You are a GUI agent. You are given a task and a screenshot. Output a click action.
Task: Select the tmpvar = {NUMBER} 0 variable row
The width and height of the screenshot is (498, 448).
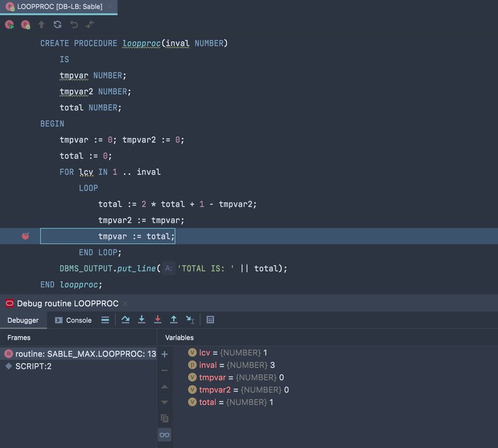tap(236, 377)
